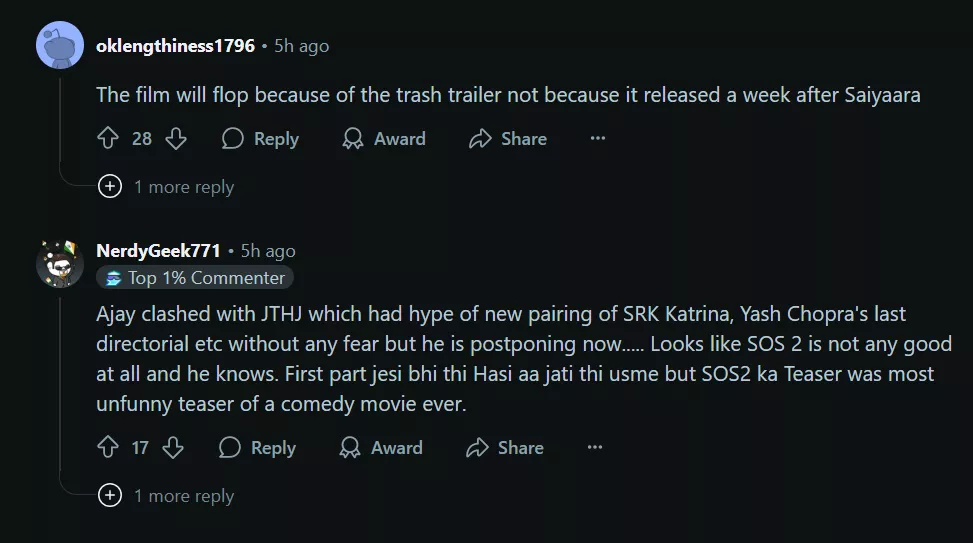
Task: Open more options on oklengthiness1796's comment
Action: (598, 139)
